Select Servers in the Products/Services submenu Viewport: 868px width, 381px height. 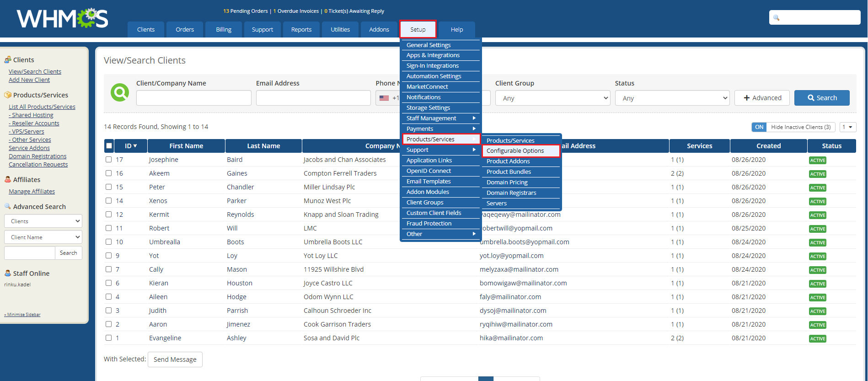[521, 203]
